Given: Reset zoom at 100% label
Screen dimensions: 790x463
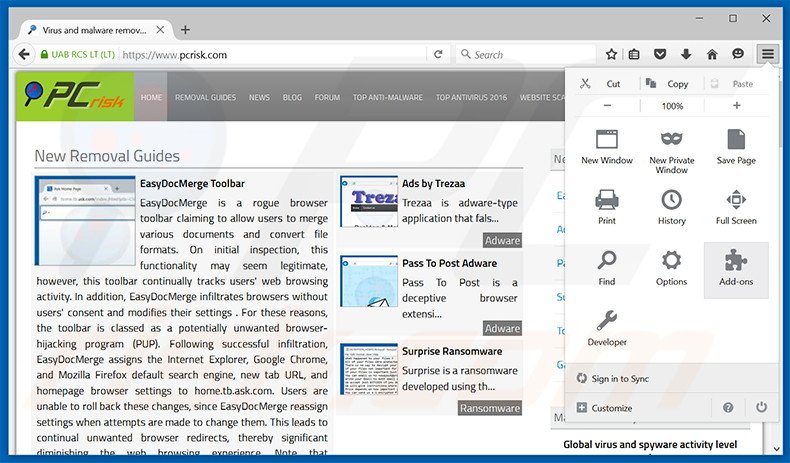Looking at the screenshot, I should click(672, 106).
